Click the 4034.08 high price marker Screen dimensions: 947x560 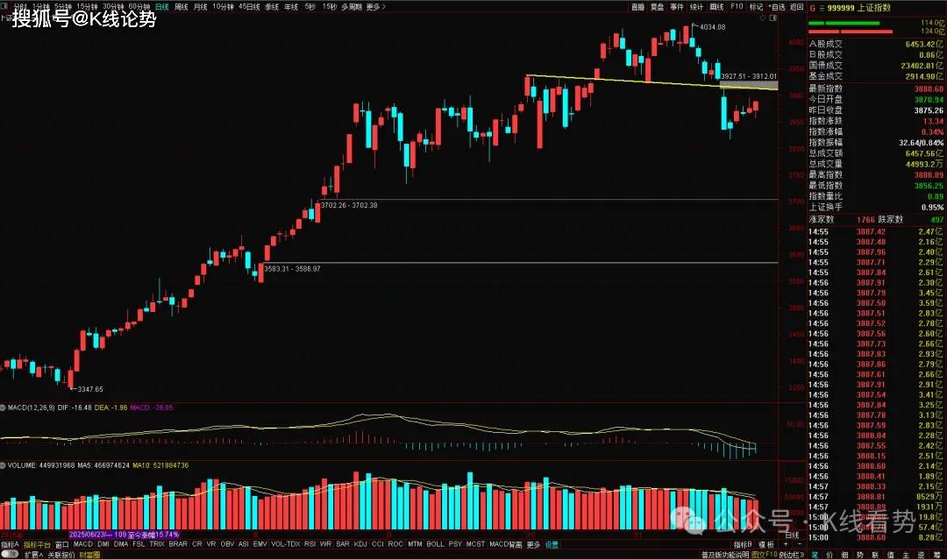pos(712,27)
